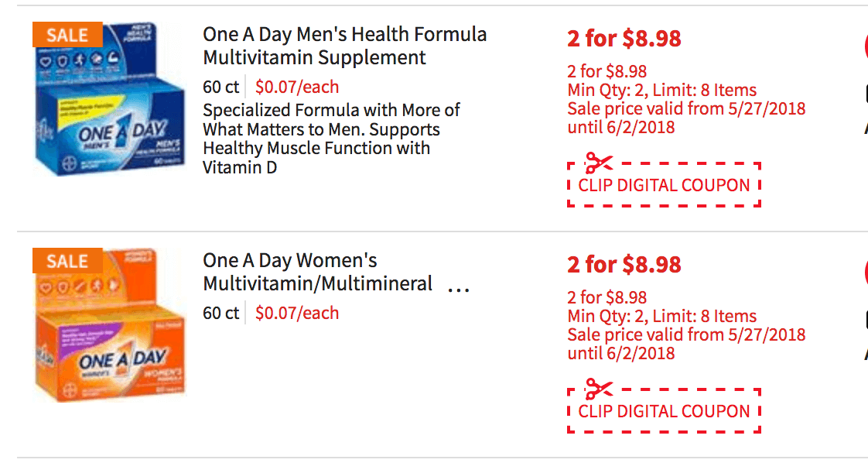
Task: Click red circle button beside Women's multivitamin price
Action: (866, 273)
